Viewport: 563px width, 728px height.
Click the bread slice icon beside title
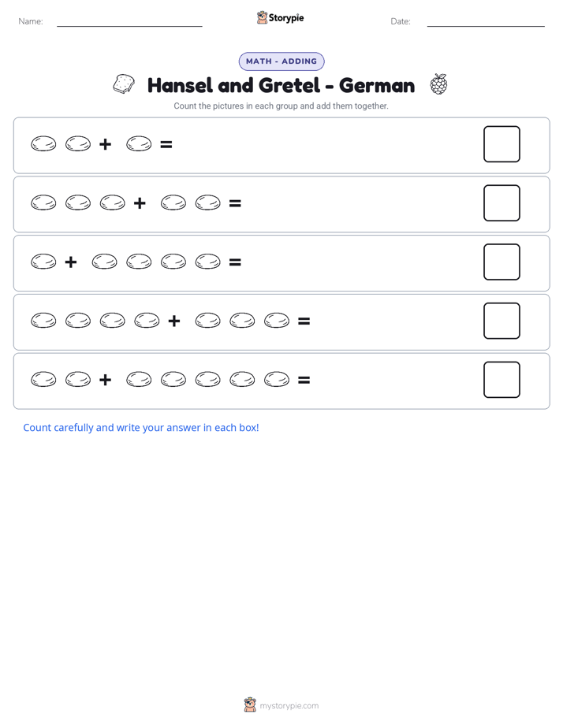(124, 84)
